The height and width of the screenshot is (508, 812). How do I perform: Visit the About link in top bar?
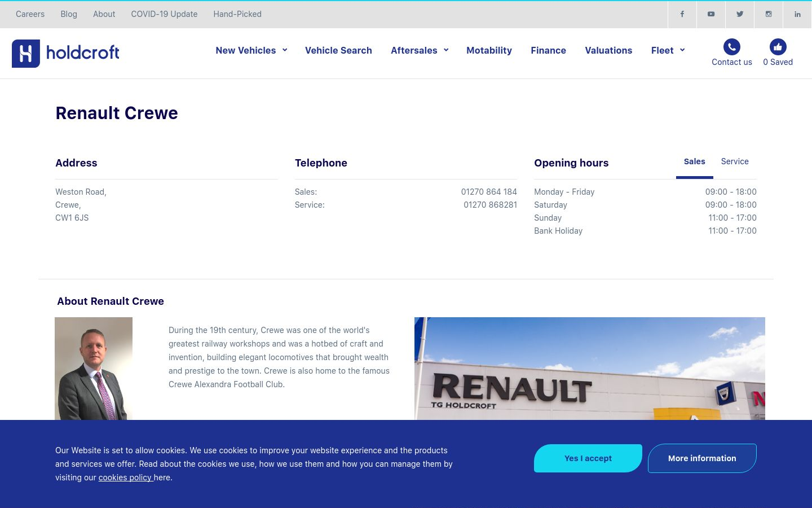pos(104,14)
